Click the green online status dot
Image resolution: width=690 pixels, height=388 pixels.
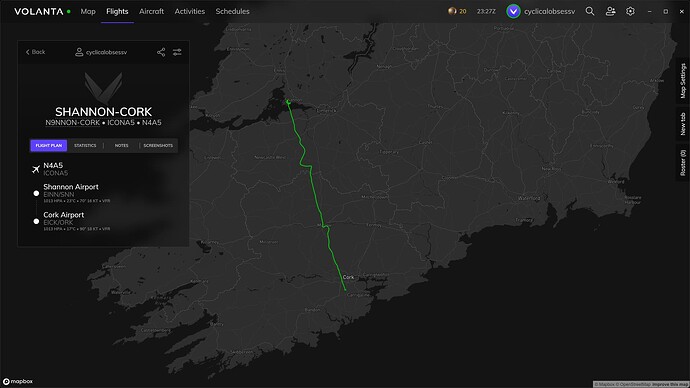pos(69,11)
